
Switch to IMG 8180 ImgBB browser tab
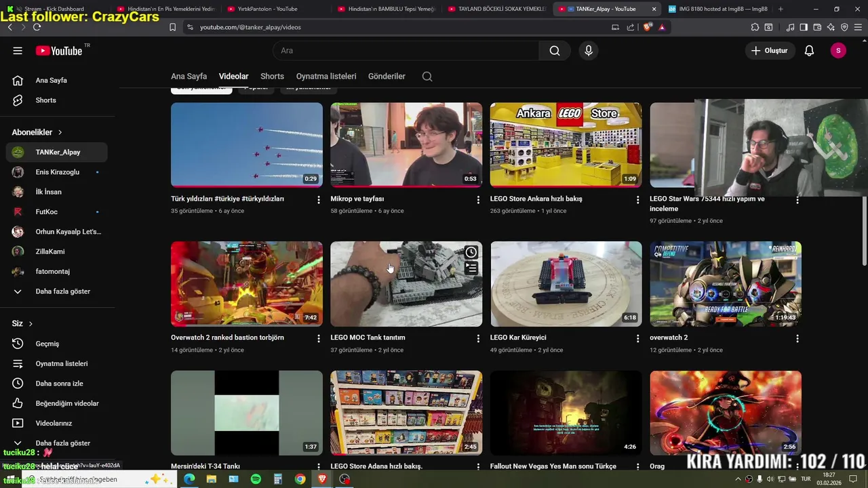tap(717, 9)
